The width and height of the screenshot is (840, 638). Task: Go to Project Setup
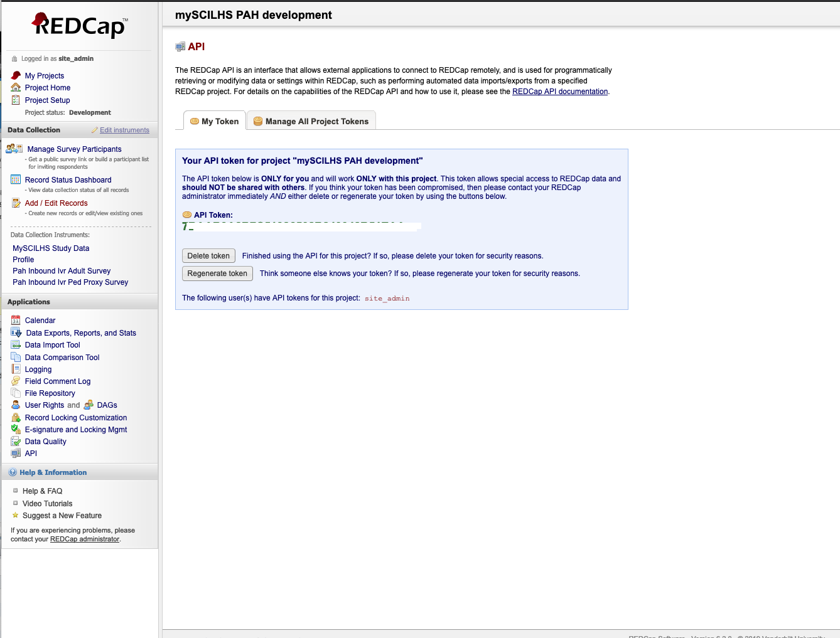(x=47, y=100)
